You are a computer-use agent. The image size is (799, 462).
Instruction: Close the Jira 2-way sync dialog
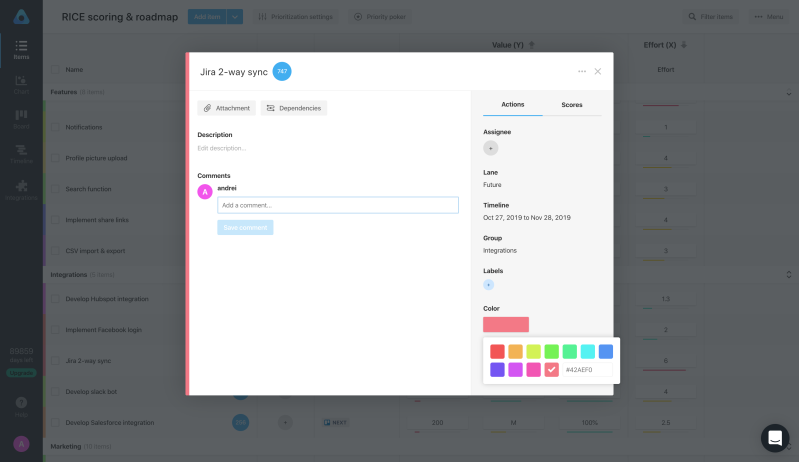tap(598, 71)
